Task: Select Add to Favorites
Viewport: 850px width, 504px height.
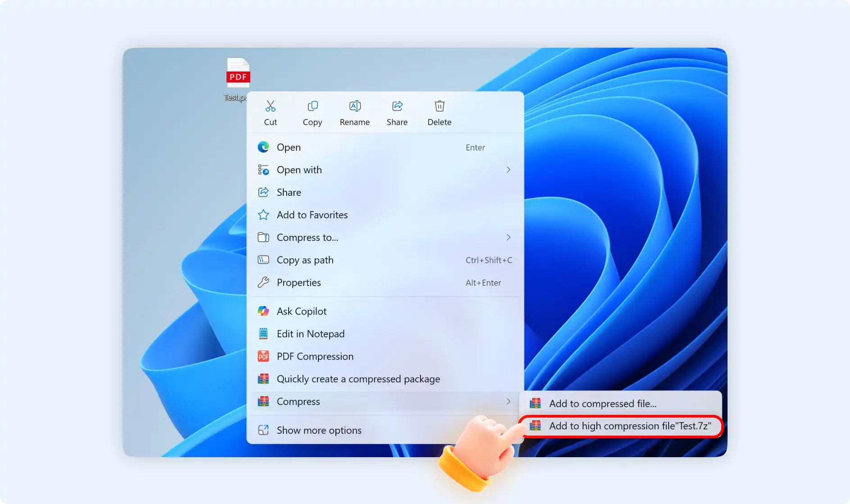Action: [x=385, y=215]
